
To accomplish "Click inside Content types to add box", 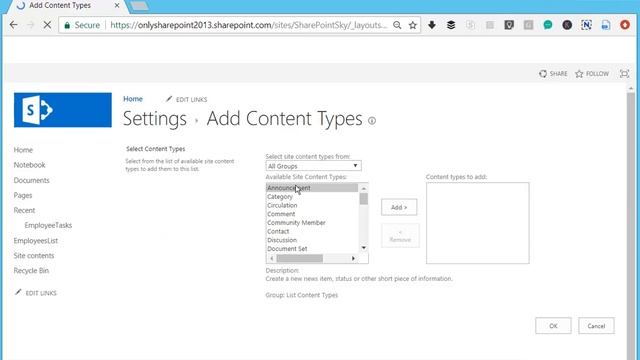I will [x=478, y=223].
